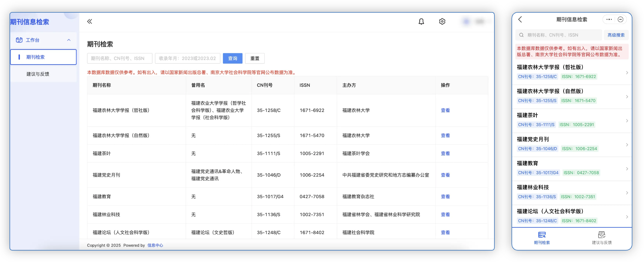Tap the 建议与反馈 bottom tab icon
The width and height of the screenshot is (644, 262).
(602, 235)
